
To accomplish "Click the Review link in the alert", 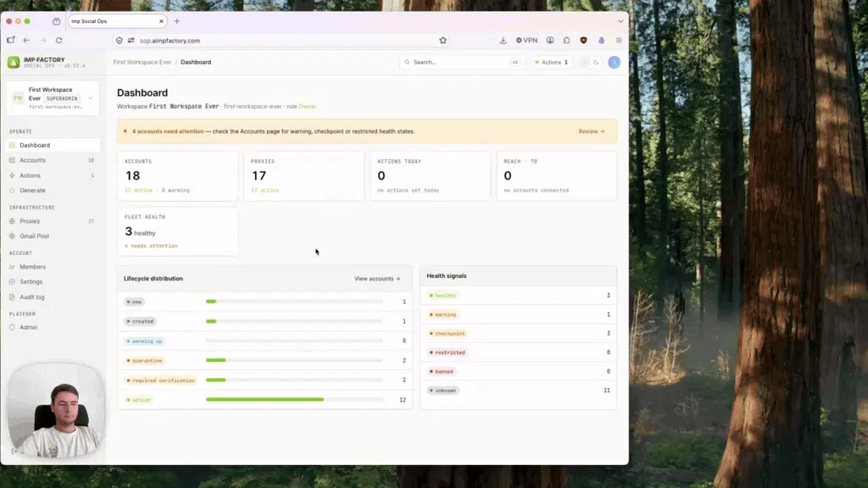I will pyautogui.click(x=591, y=131).
